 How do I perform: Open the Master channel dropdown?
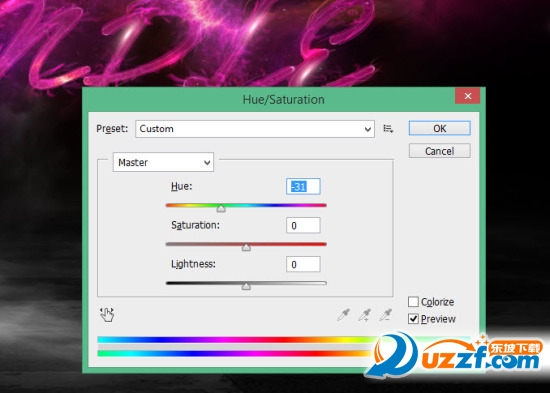click(x=163, y=162)
